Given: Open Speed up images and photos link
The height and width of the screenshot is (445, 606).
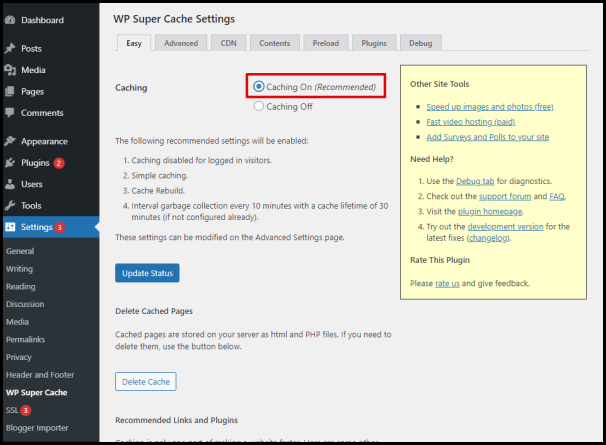Looking at the screenshot, I should click(x=490, y=107).
